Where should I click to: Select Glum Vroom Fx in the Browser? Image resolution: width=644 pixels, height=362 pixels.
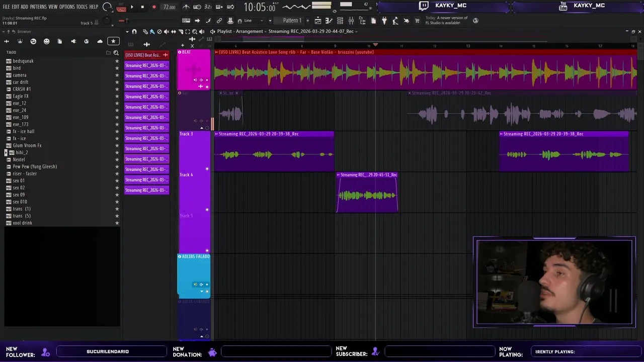click(27, 145)
